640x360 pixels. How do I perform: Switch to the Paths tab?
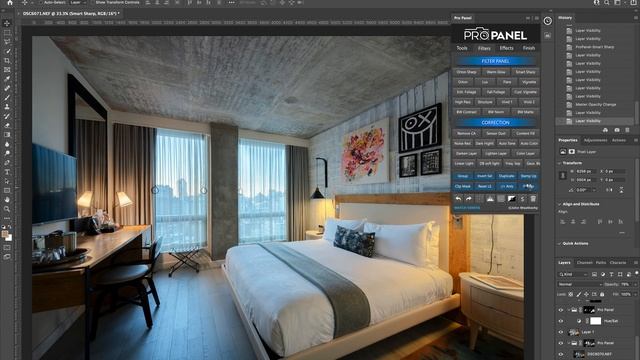tap(601, 263)
